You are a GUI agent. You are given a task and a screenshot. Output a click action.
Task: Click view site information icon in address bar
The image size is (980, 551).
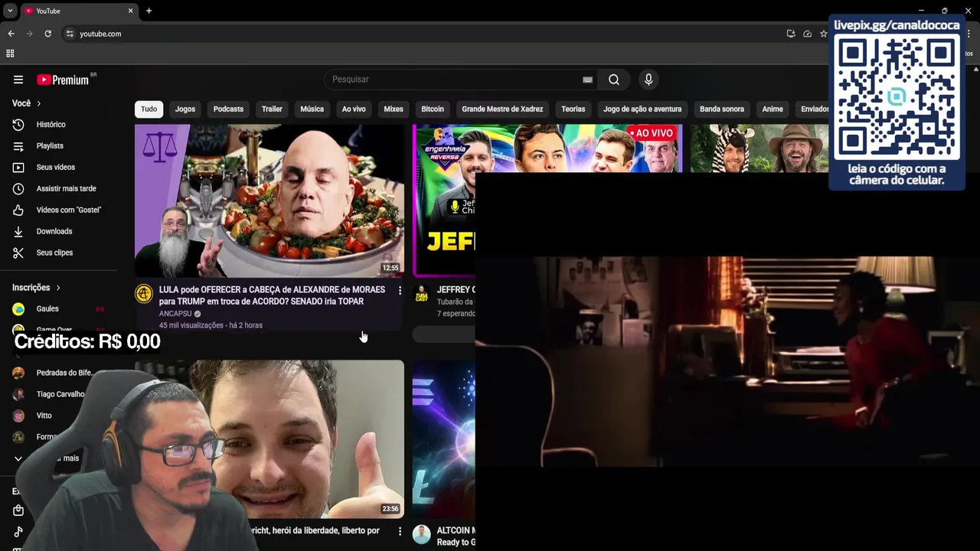[x=70, y=34]
